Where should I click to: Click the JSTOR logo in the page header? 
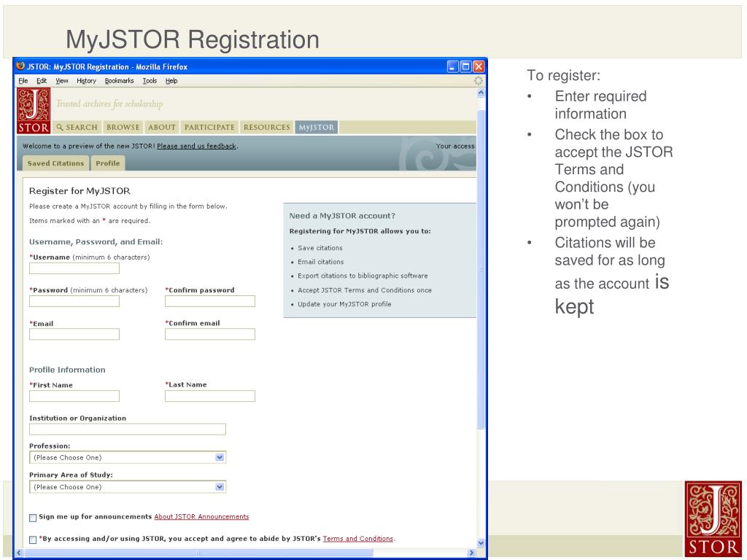[34, 111]
